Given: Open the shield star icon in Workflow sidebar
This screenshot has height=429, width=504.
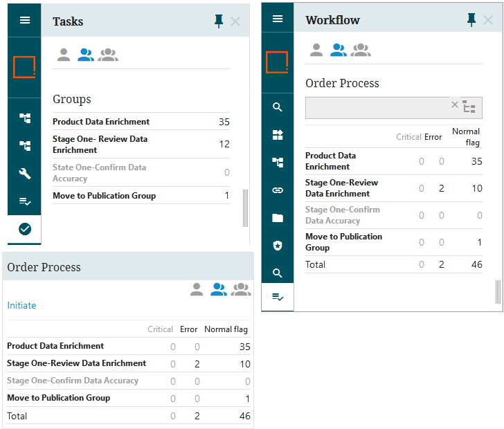Looking at the screenshot, I should [278, 246].
